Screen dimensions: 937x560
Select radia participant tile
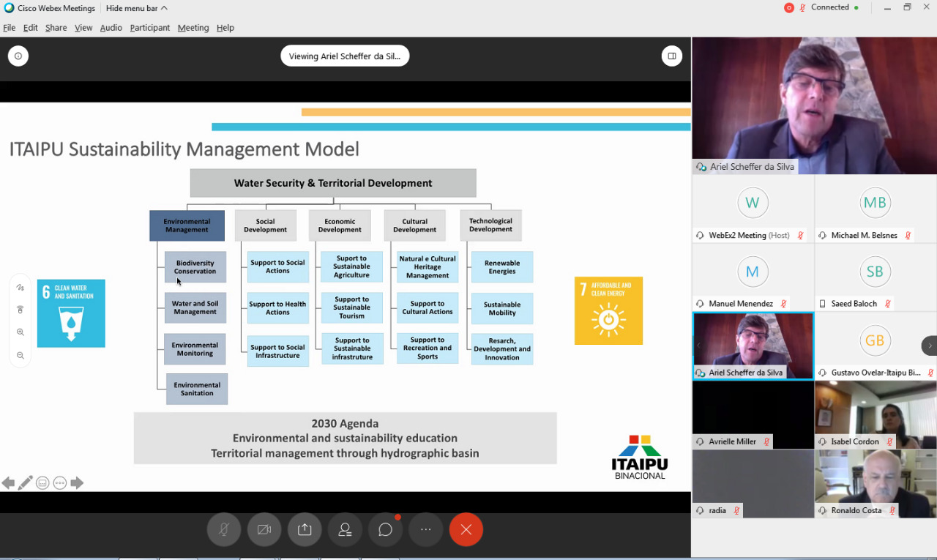pos(753,483)
